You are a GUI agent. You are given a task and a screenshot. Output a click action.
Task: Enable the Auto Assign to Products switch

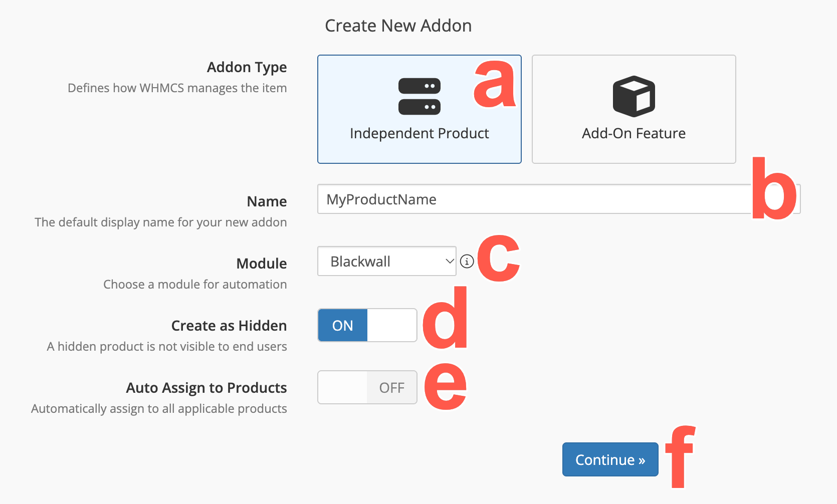click(x=367, y=387)
